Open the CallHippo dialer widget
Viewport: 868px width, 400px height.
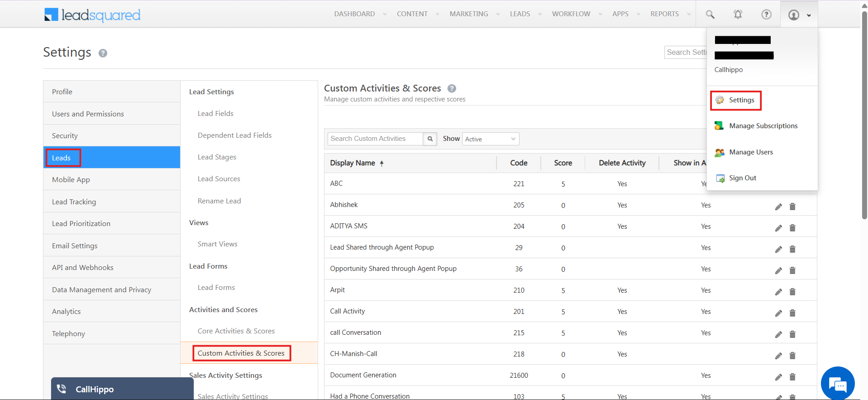click(x=122, y=389)
